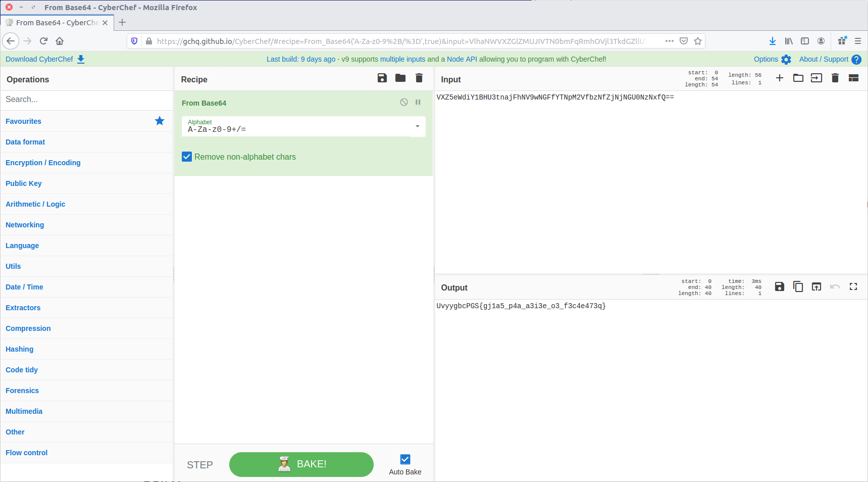Add a new input tab
Screen dimensions: 868x482
780,78
